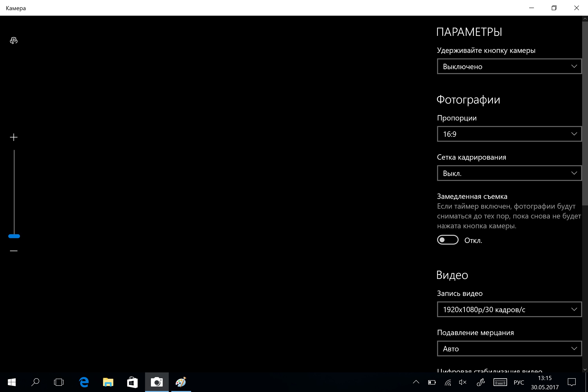Image resolution: width=588 pixels, height=392 pixels.
Task: Click the blue zoom slider handle
Action: coord(14,236)
